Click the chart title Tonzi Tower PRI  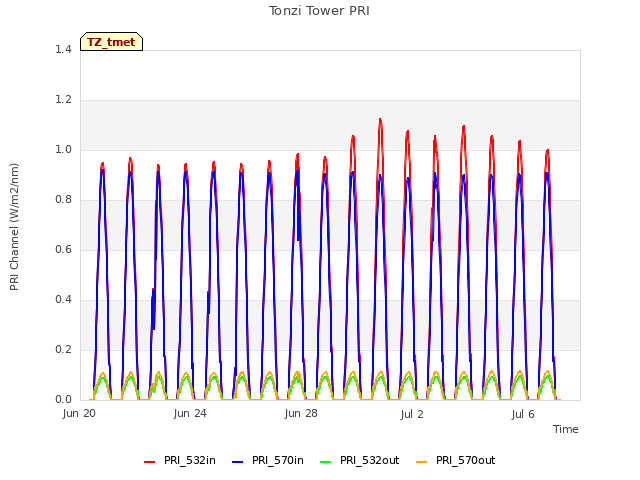(319, 11)
